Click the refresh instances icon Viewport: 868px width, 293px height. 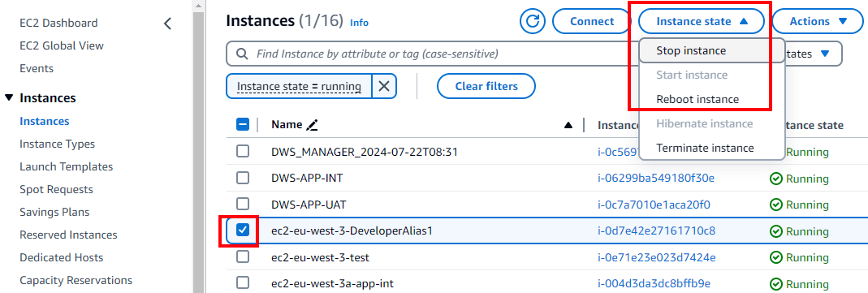[533, 22]
